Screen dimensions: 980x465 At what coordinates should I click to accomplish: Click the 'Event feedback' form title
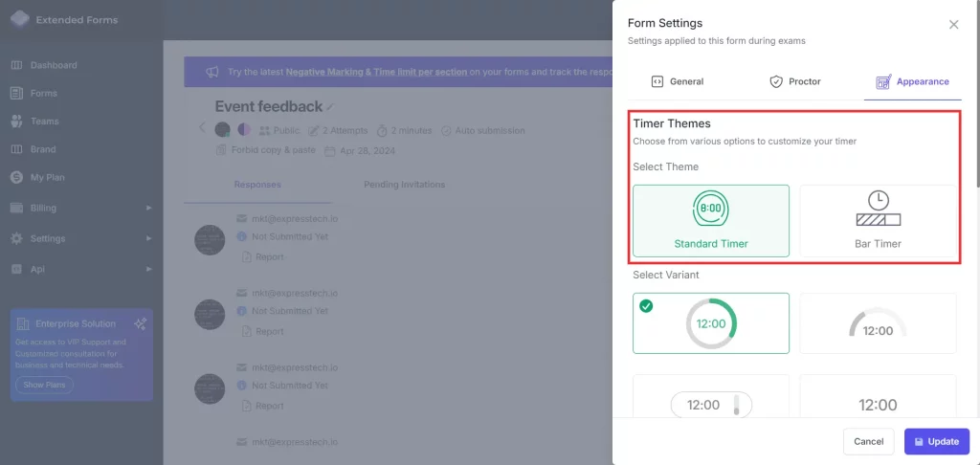[x=269, y=106]
